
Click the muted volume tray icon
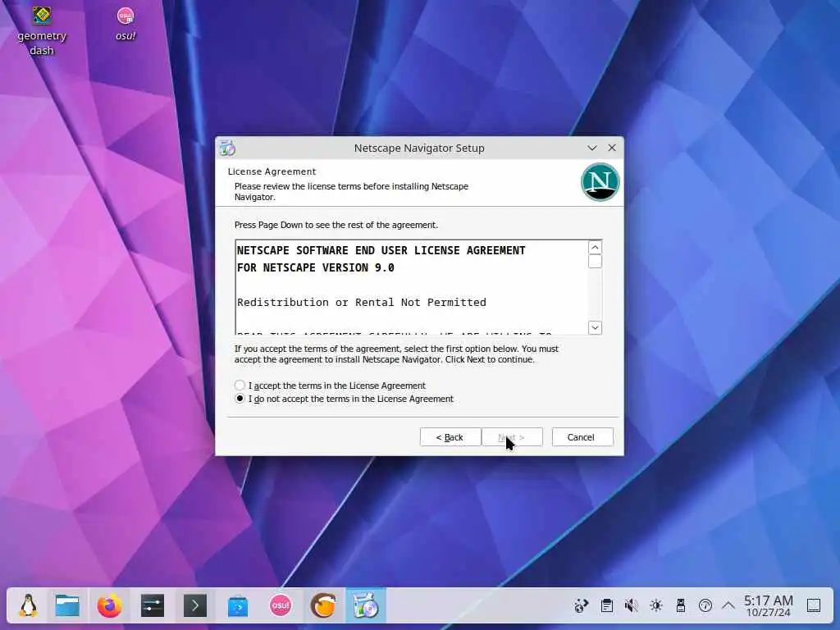[x=631, y=606]
